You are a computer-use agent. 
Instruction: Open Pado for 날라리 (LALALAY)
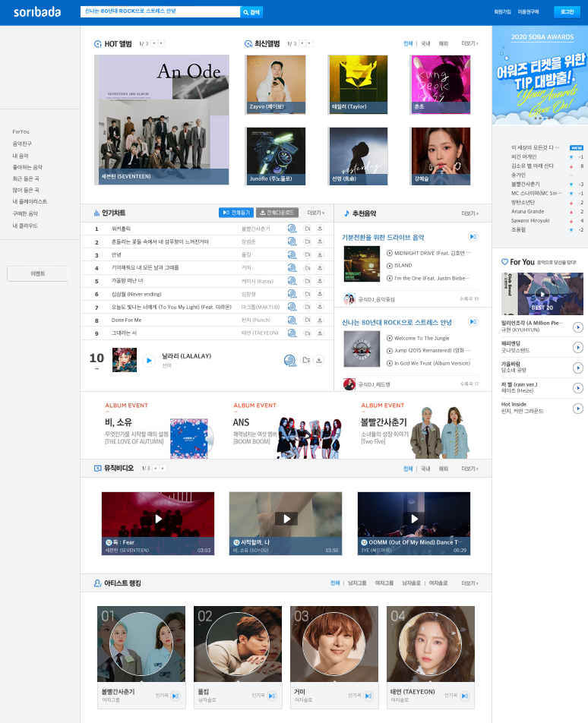pyautogui.click(x=290, y=361)
